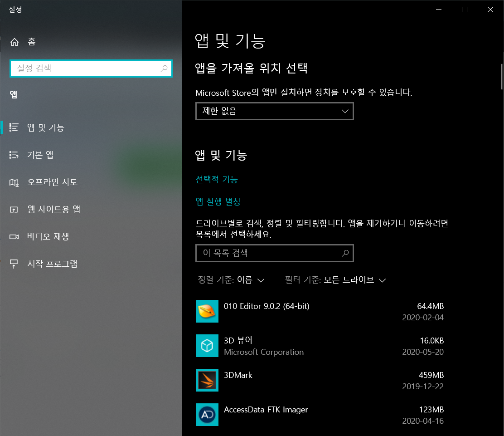
Task: Click the 비디오 재생 camera icon
Action: point(14,236)
